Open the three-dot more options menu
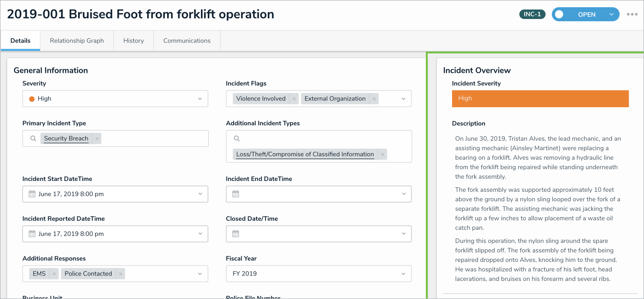This screenshot has height=299, width=644. click(x=632, y=14)
